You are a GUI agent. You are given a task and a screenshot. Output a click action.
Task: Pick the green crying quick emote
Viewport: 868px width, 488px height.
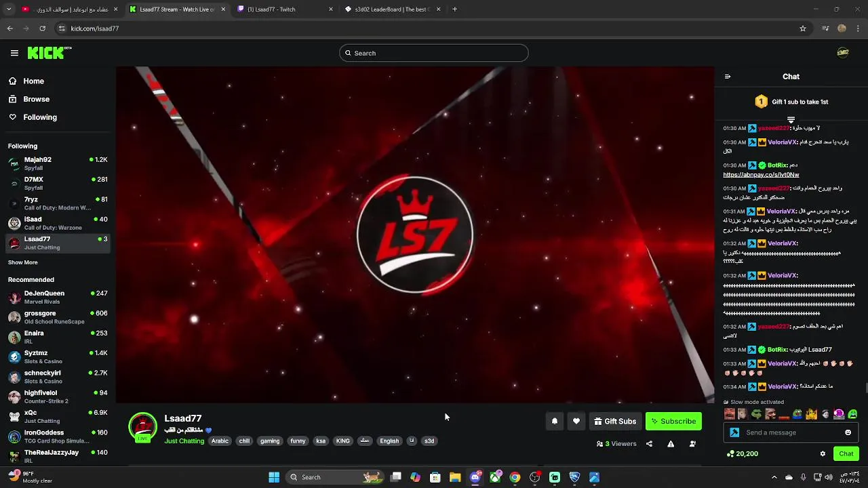point(852,414)
